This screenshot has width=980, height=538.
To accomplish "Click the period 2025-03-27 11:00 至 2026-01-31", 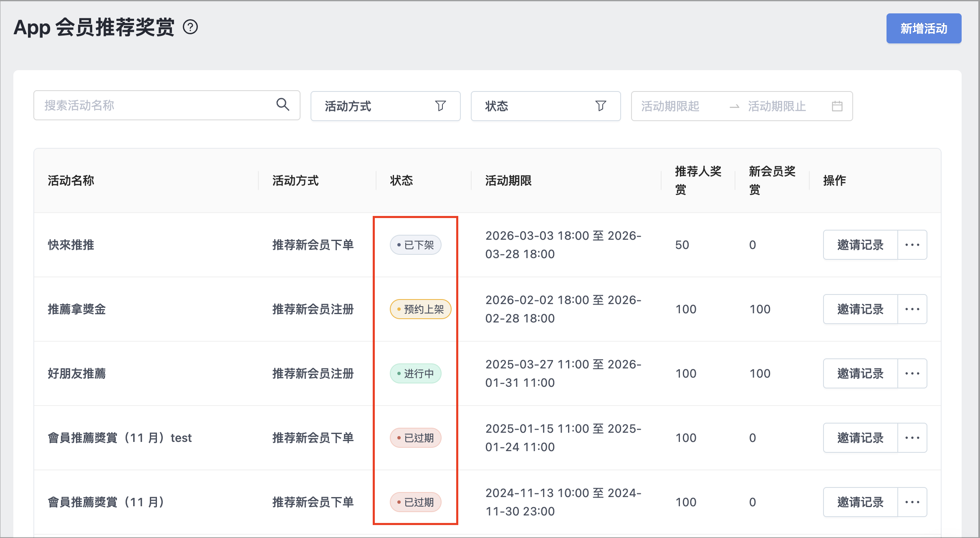I will click(x=563, y=373).
